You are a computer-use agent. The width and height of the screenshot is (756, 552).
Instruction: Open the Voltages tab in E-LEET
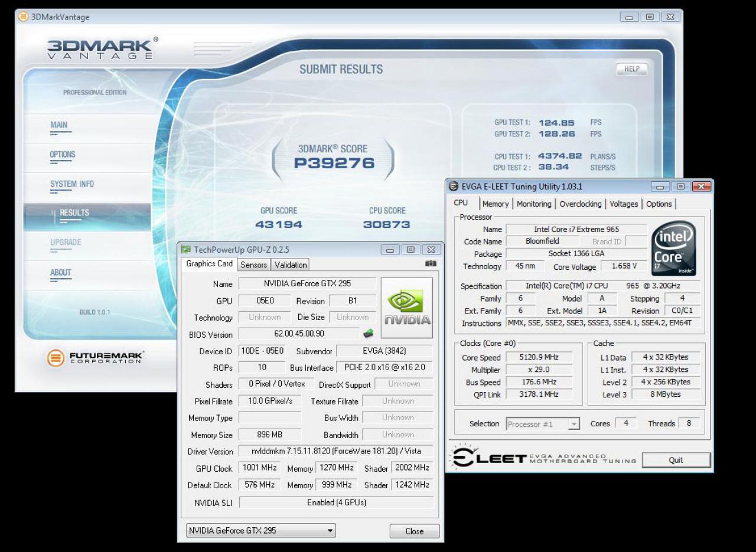[x=624, y=204]
